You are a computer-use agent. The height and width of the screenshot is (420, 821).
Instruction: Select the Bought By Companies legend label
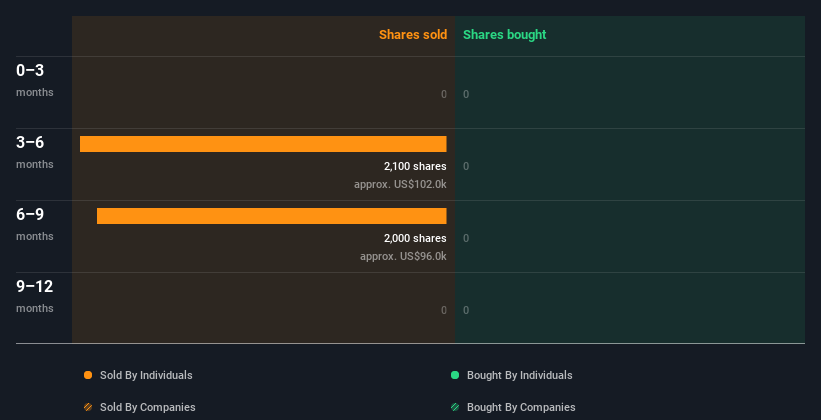pyautogui.click(x=521, y=407)
